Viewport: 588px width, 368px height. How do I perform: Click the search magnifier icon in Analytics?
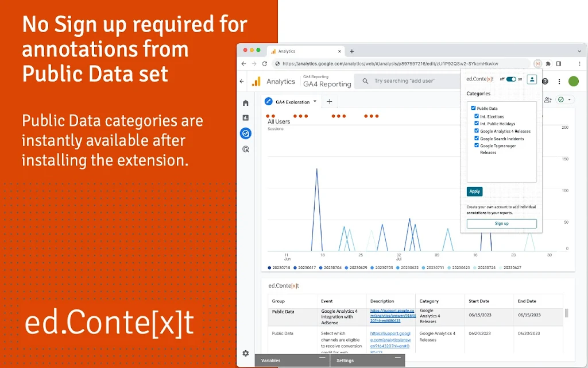[365, 81]
